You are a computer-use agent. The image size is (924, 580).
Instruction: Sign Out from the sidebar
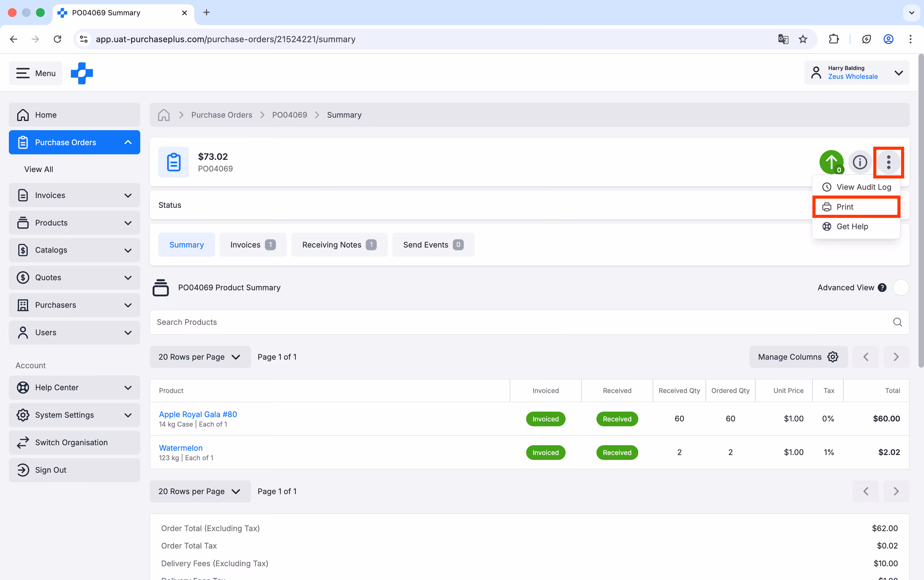(x=74, y=470)
